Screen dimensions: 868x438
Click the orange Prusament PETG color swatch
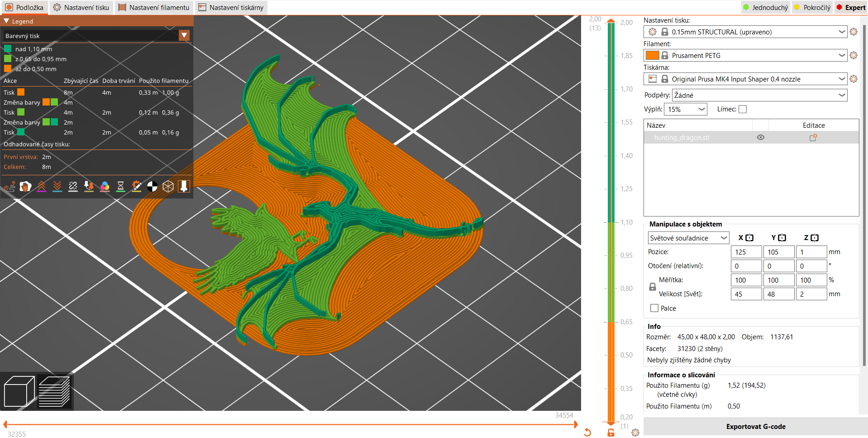652,55
